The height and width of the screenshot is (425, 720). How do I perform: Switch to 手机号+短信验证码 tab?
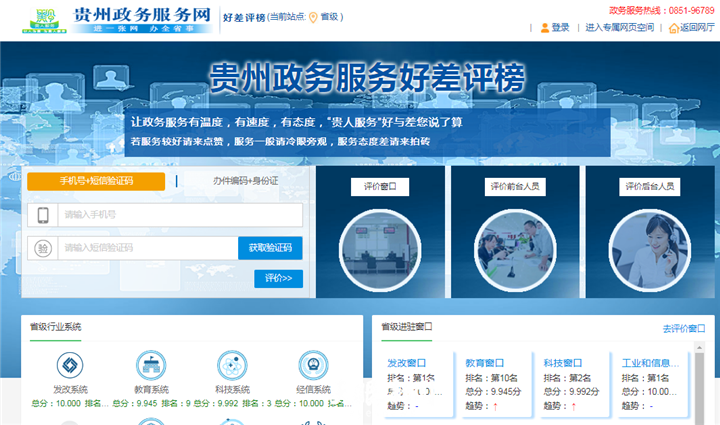click(96, 181)
